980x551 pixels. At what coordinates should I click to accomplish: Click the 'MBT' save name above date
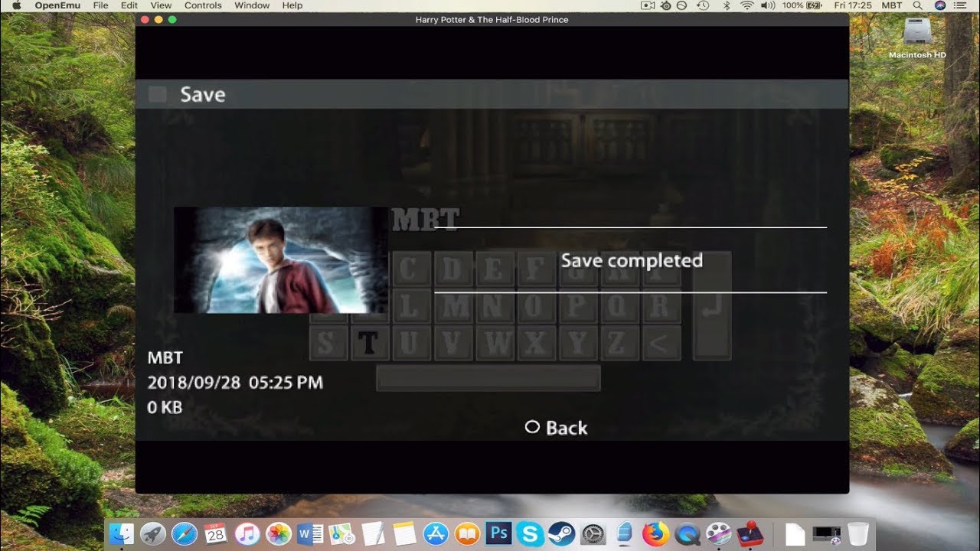pyautogui.click(x=165, y=357)
